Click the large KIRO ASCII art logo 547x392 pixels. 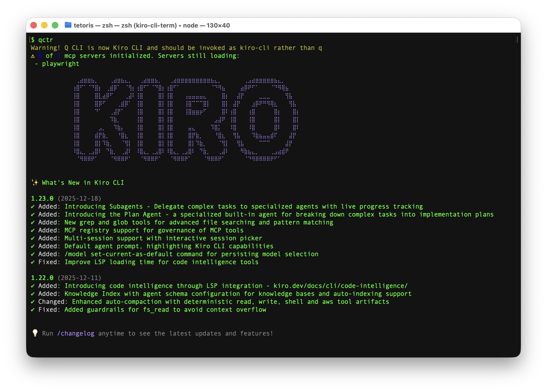pyautogui.click(x=186, y=119)
